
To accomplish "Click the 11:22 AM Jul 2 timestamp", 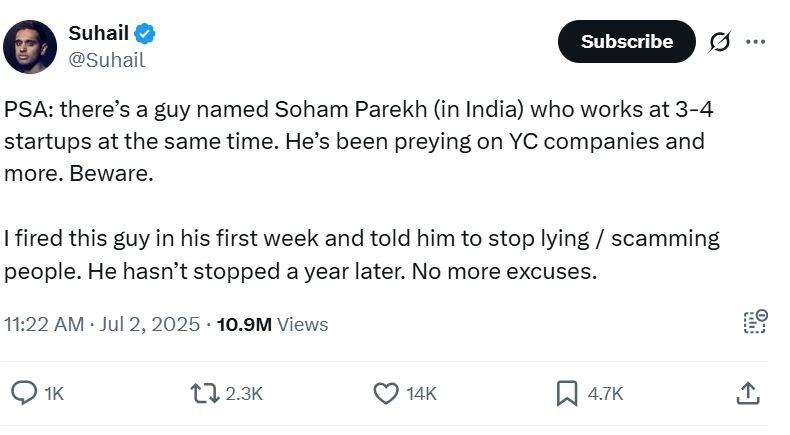I will (x=102, y=324).
